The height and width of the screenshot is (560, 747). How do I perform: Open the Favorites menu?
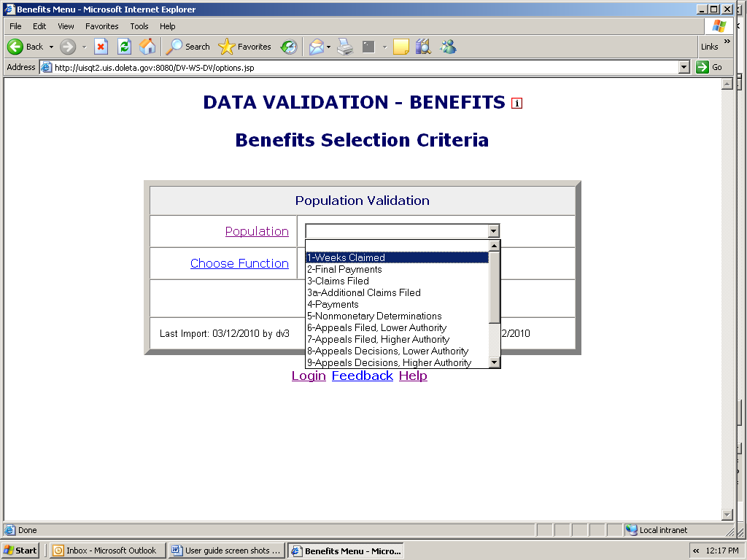tap(102, 26)
